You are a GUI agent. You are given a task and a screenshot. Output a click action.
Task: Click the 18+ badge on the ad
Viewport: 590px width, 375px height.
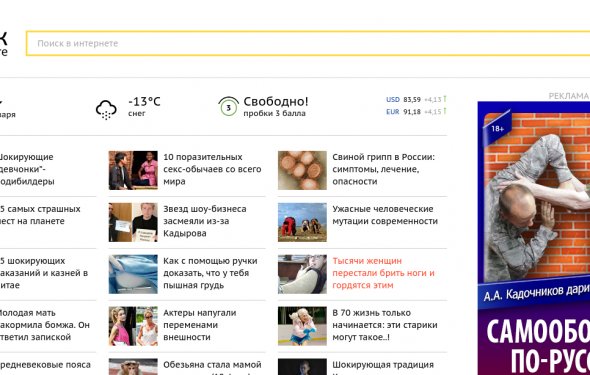click(x=497, y=129)
